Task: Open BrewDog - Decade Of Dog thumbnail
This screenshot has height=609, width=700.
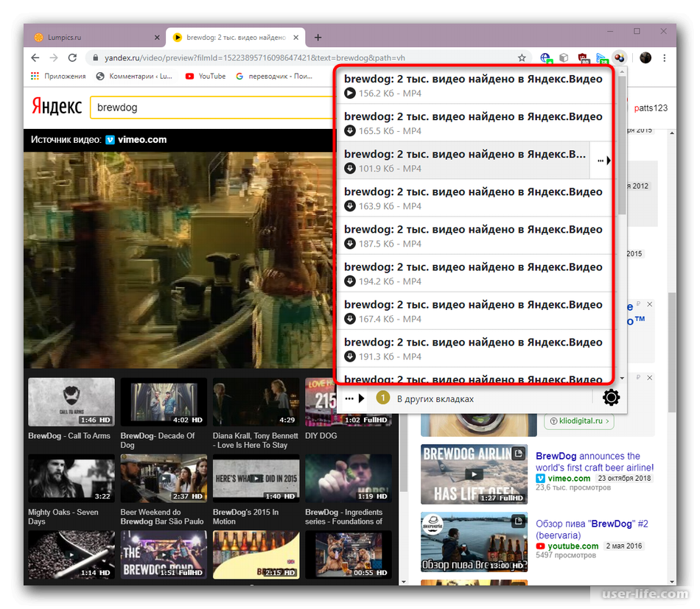Action: point(164,402)
